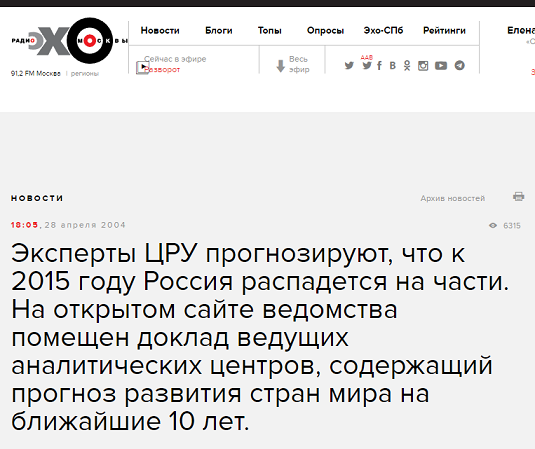Click the Елена name at header right
Screen dimensions: 535x449
[521, 31]
